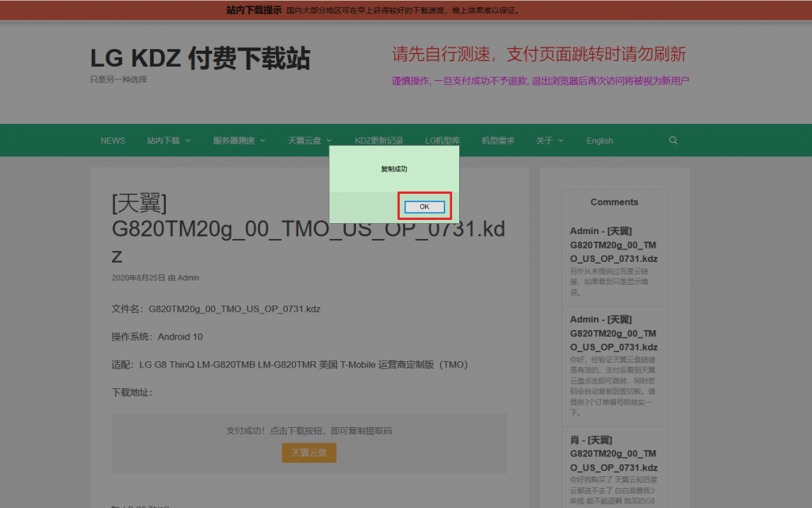
Task: Open the 站内下载 menu item
Action: coord(163,140)
